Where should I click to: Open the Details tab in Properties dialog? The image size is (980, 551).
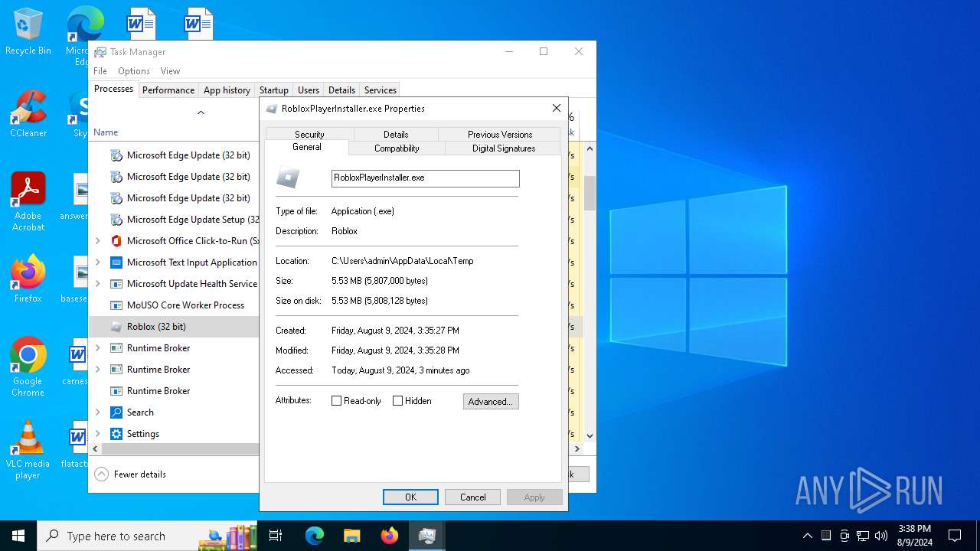tap(396, 134)
